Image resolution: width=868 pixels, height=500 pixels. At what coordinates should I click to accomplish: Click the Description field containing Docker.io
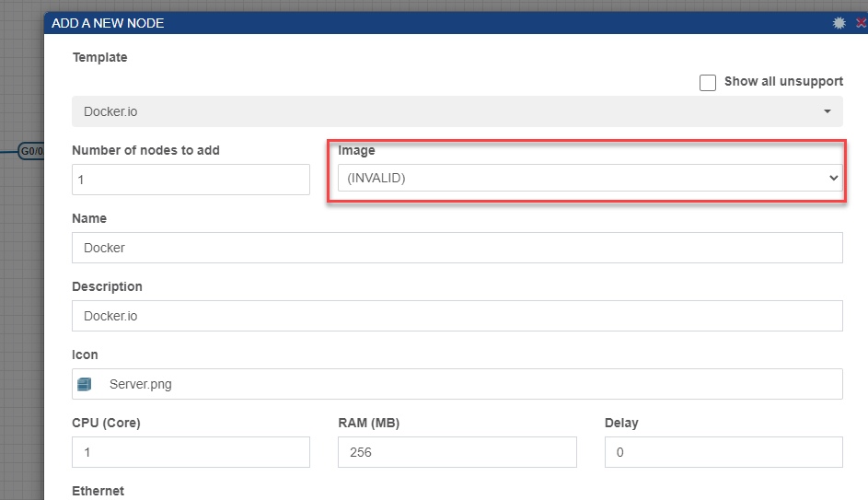[457, 316]
